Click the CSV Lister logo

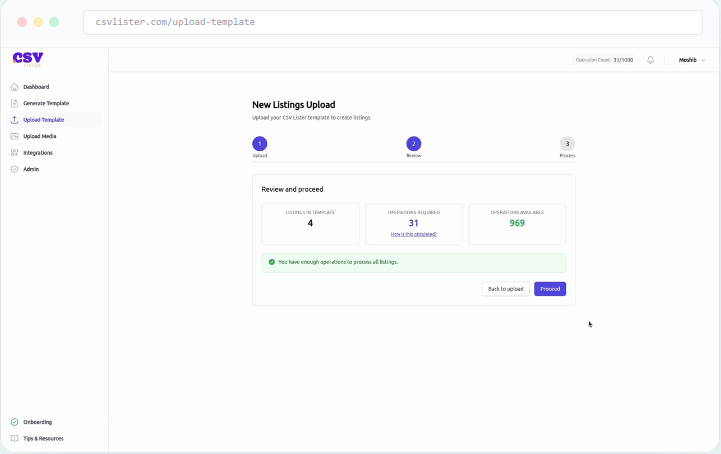(27, 59)
